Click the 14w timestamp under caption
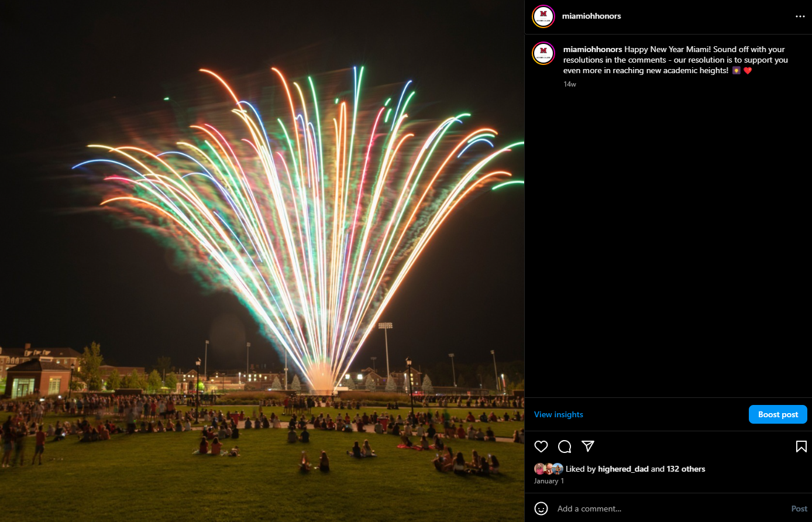 (x=570, y=84)
